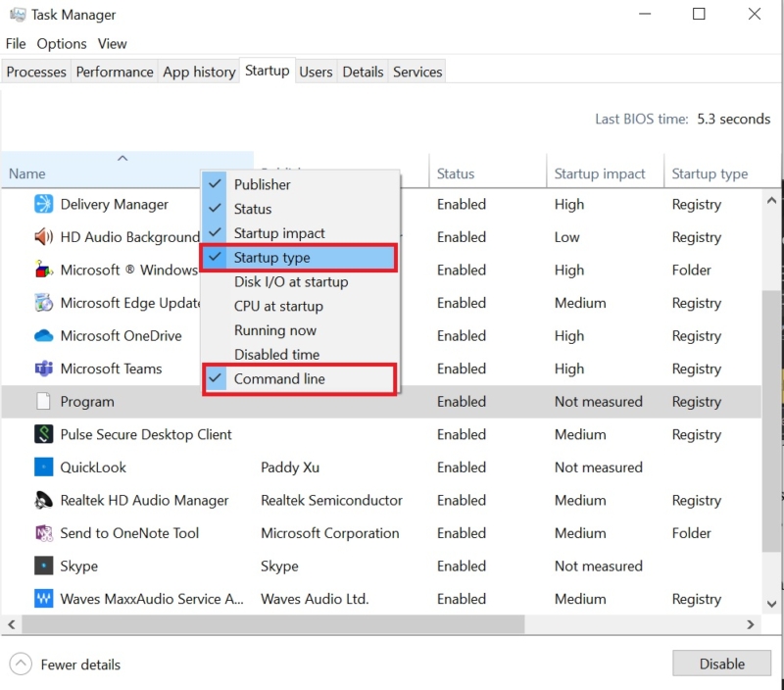Screen dimensions: 784x690
Task: Click the Disable button
Action: click(721, 664)
